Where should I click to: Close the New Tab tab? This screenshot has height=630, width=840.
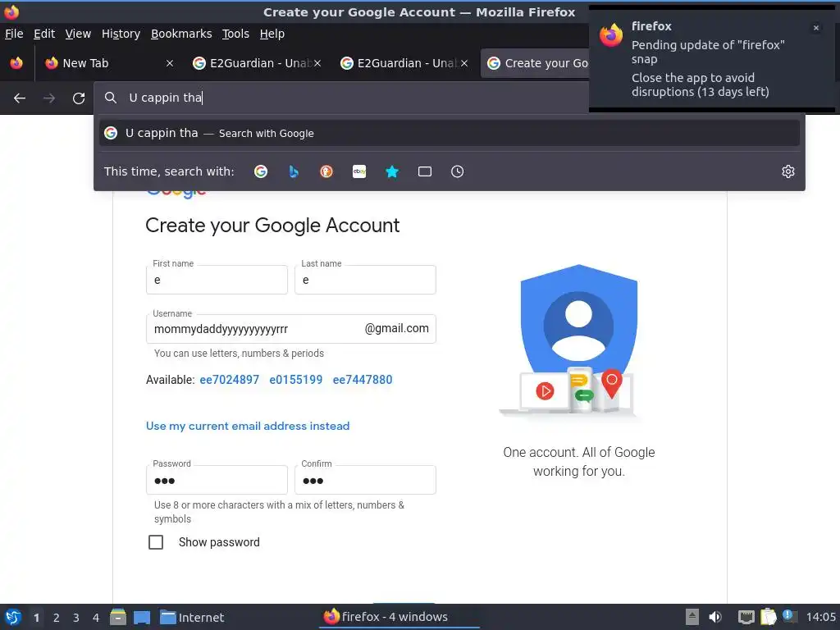pyautogui.click(x=170, y=63)
